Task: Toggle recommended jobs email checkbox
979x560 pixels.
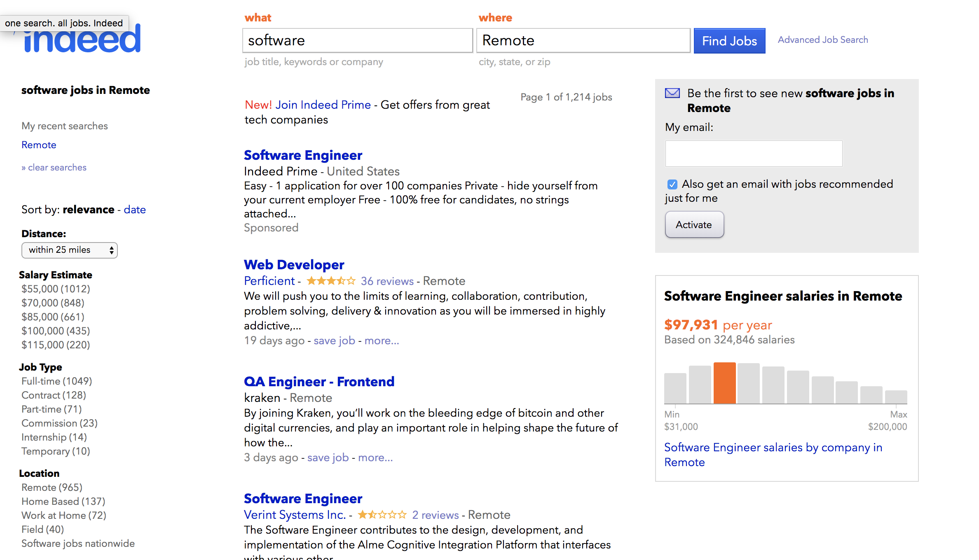Action: pos(672,184)
